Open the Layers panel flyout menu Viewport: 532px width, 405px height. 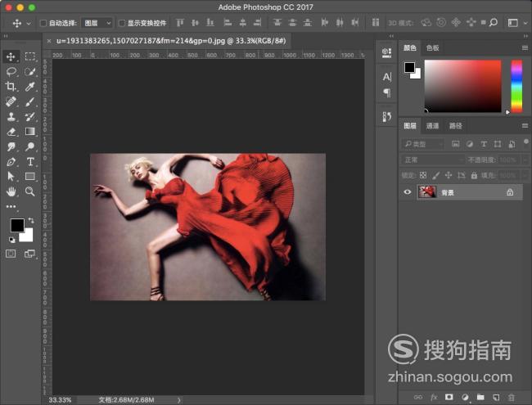click(525, 126)
